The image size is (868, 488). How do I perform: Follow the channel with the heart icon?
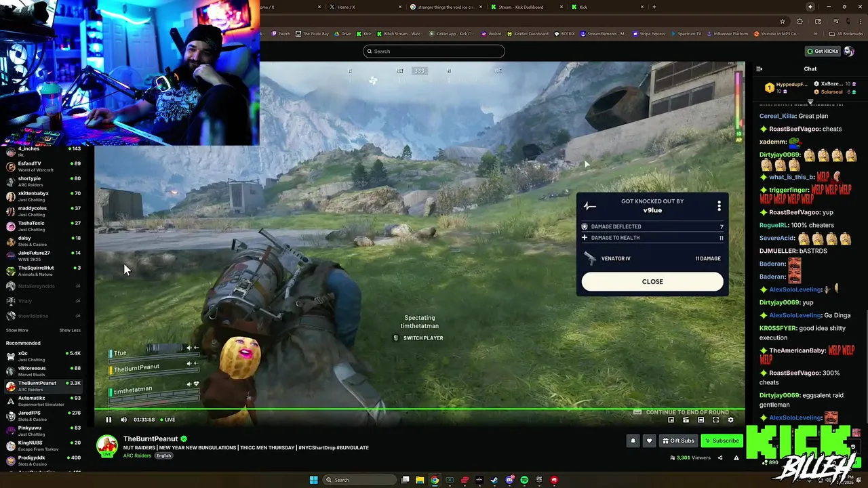coord(649,441)
